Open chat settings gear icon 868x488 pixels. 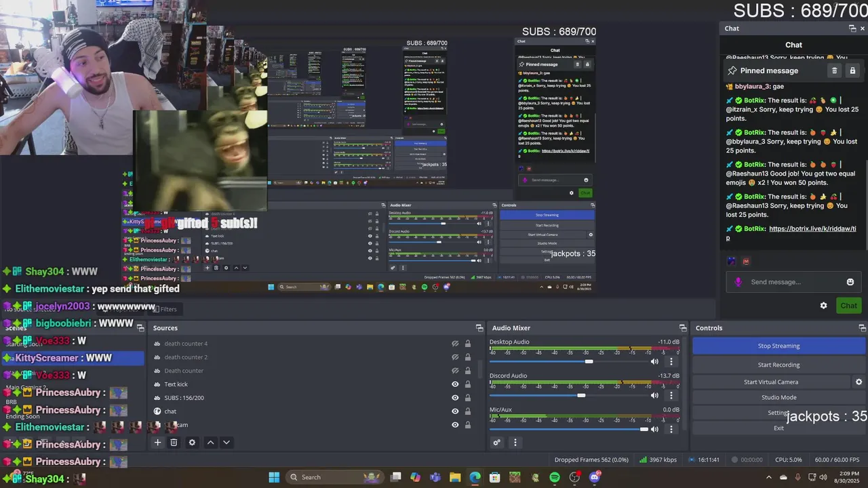[823, 306]
